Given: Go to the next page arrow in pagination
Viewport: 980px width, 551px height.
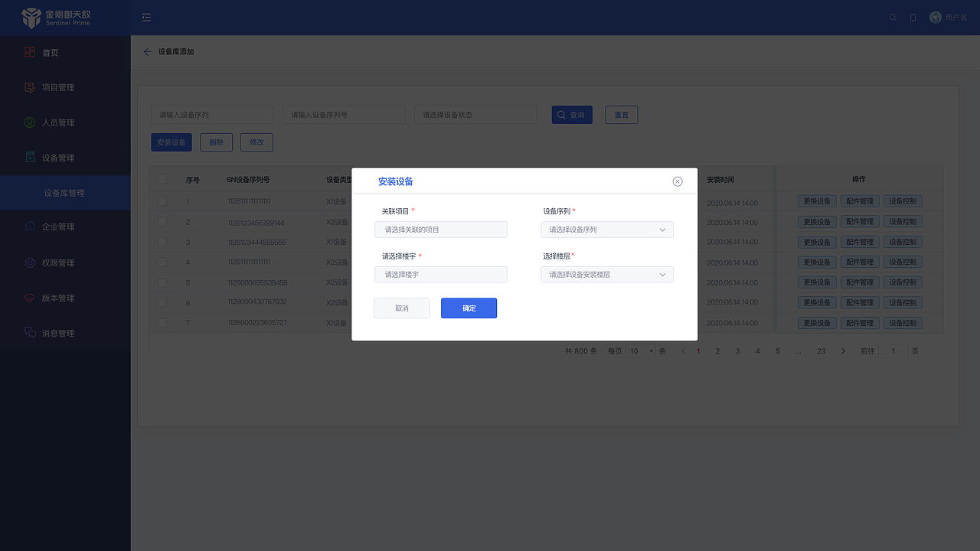Looking at the screenshot, I should (x=843, y=351).
